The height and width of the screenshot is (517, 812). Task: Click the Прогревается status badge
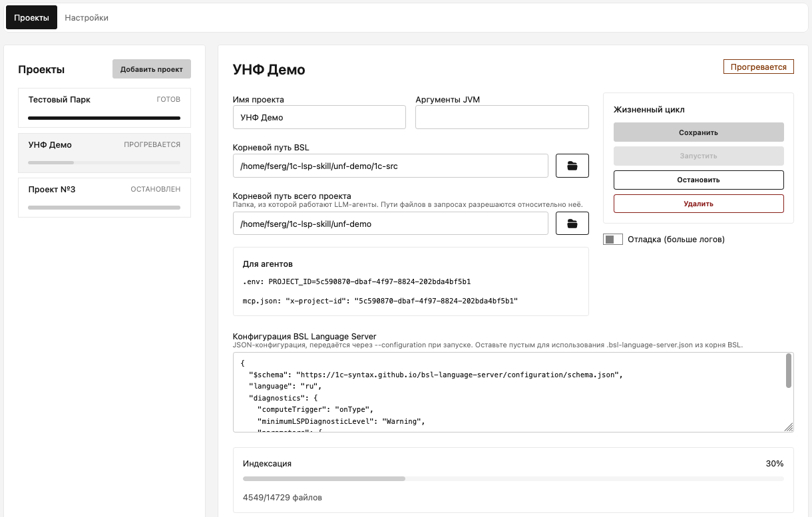[x=759, y=67]
